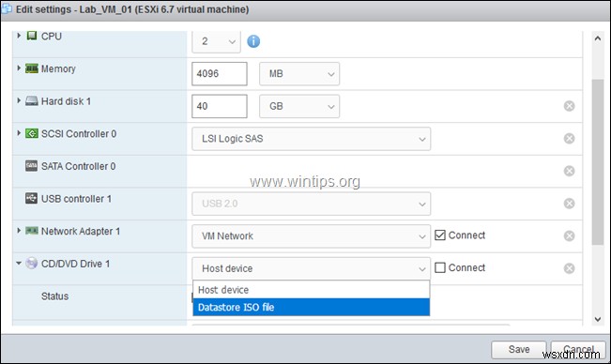
Task: Enable CD/DVD Drive 1 Connect checkbox
Action: click(x=440, y=268)
